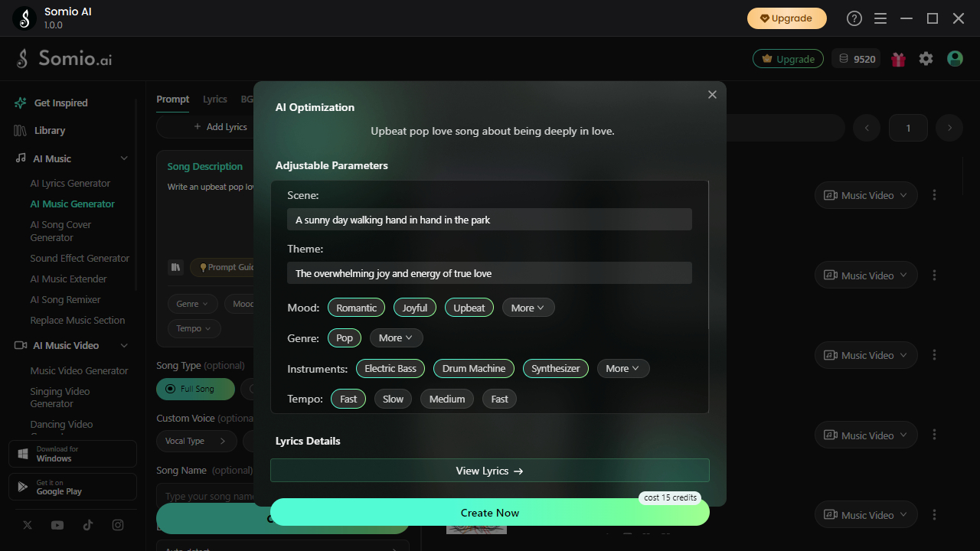Open the prompt library icon beside Prompt Guide
The width and height of the screenshot is (980, 551).
[175, 267]
